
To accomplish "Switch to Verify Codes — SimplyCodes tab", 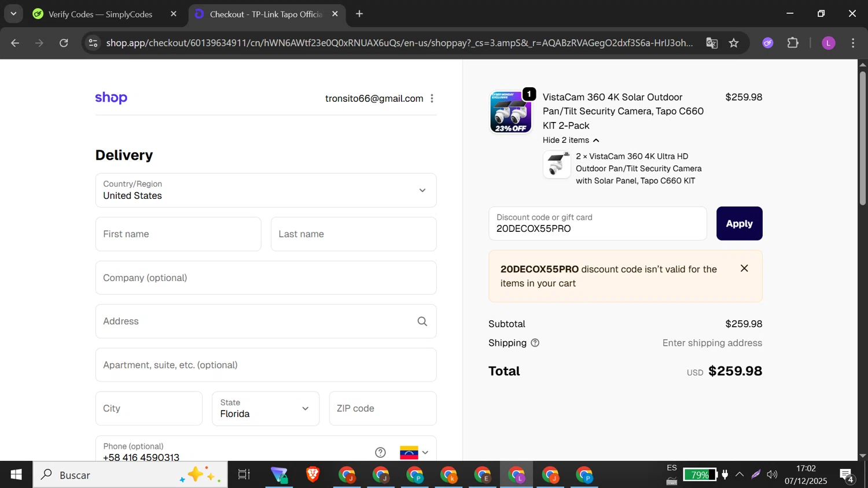I will (x=100, y=14).
